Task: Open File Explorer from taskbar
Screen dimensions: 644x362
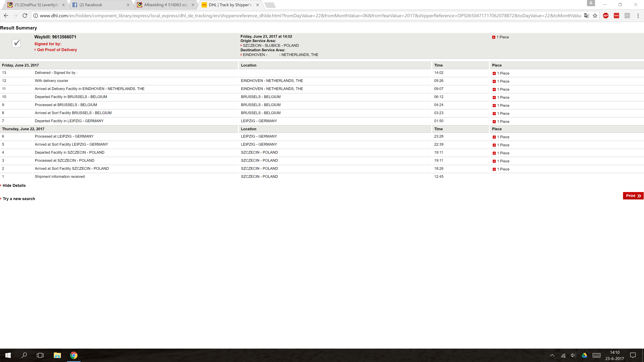Action: [x=57, y=355]
